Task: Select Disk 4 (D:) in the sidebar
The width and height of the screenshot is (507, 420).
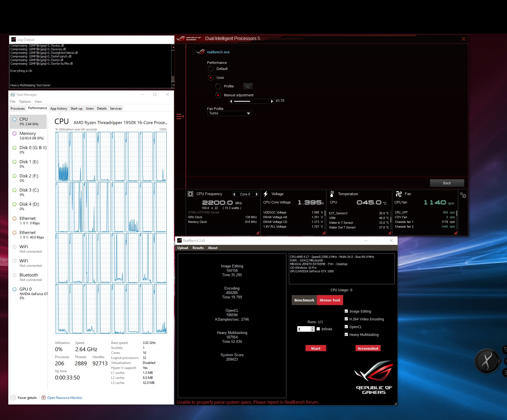Action: point(28,206)
